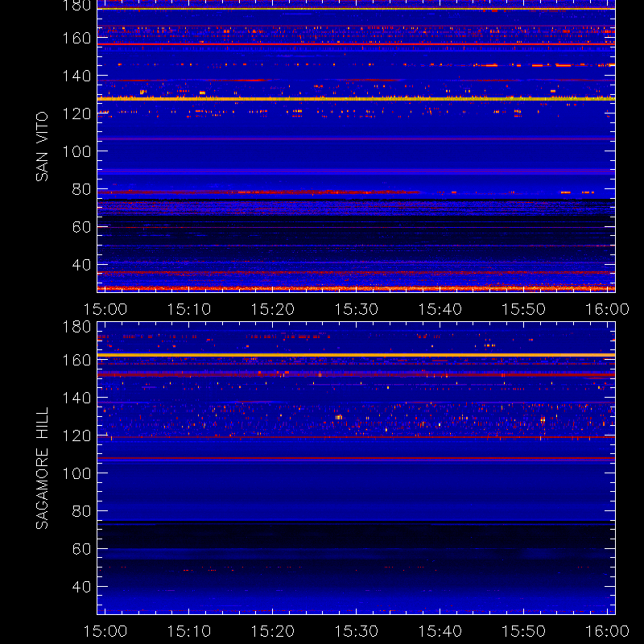Click 15:10 time label under San Vito plot
This screenshot has width=644, height=644.
point(189,309)
